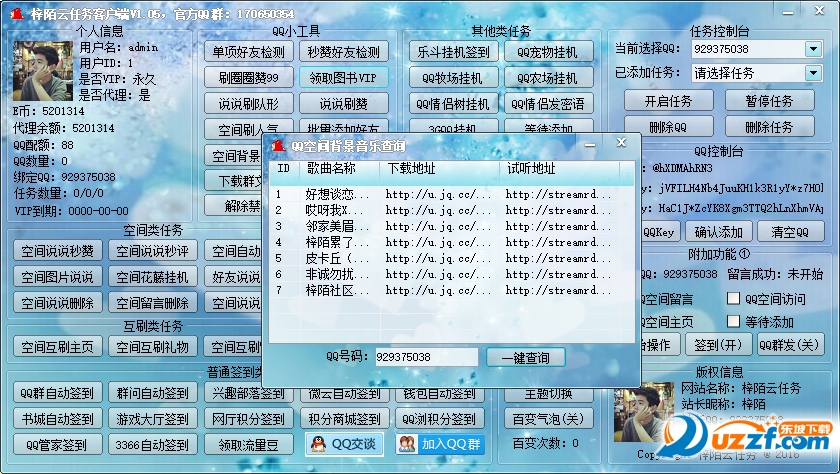The width and height of the screenshot is (840, 474).
Task: Minimize the QQ空间背景音乐查询 dialog
Action: (x=590, y=145)
